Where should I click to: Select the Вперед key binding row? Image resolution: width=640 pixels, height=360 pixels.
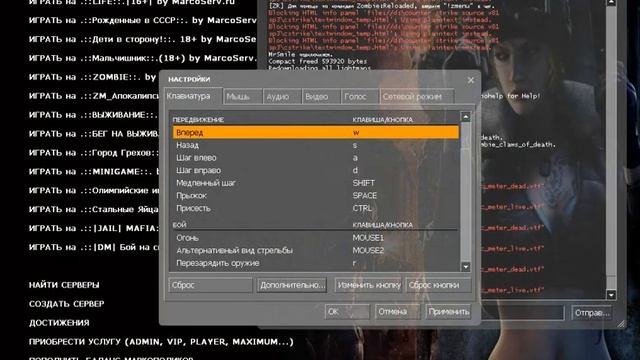[316, 133]
